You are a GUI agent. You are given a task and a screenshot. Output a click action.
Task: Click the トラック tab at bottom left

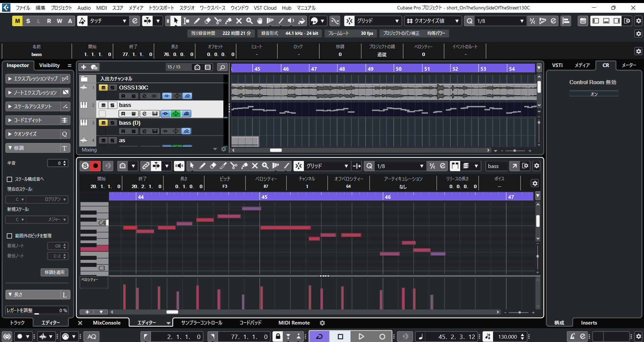coord(17,323)
